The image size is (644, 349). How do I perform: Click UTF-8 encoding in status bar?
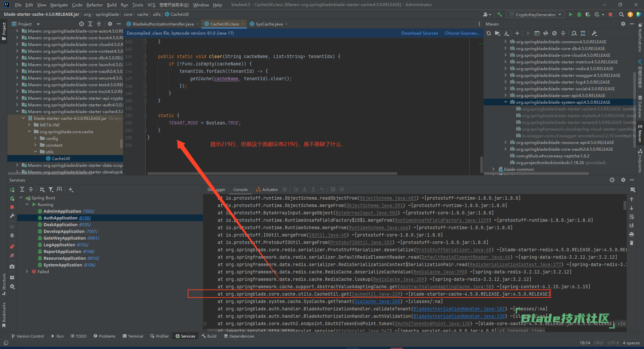[x=613, y=343]
